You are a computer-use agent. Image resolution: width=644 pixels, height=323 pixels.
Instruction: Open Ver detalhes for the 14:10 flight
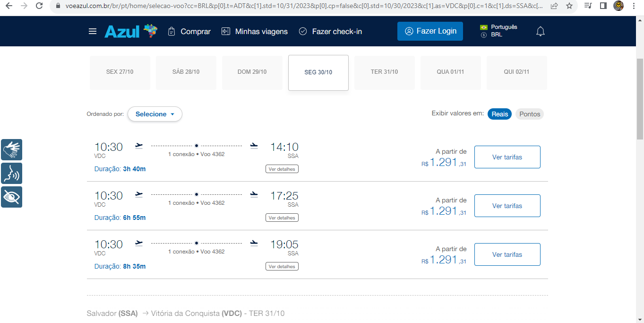tap(282, 169)
